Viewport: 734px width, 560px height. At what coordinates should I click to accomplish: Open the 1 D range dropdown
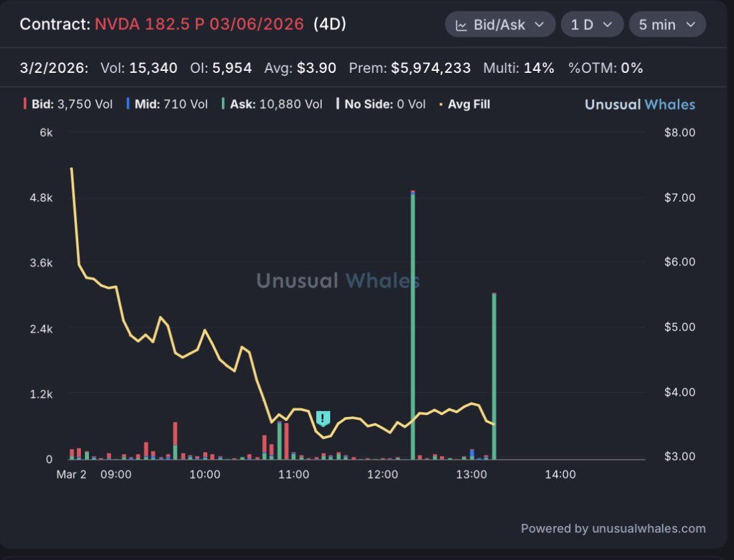point(592,24)
